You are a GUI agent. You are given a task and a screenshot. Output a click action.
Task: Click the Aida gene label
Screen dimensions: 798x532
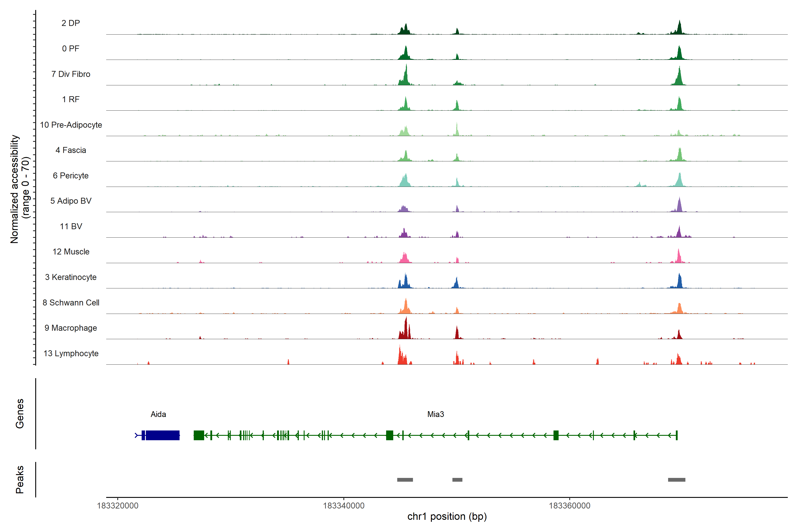pos(158,414)
